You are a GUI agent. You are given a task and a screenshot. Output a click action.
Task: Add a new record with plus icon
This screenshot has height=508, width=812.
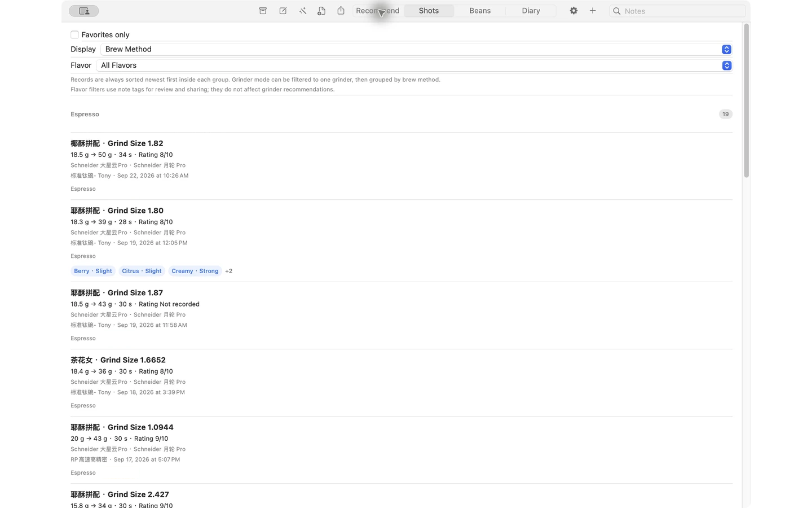(x=593, y=11)
